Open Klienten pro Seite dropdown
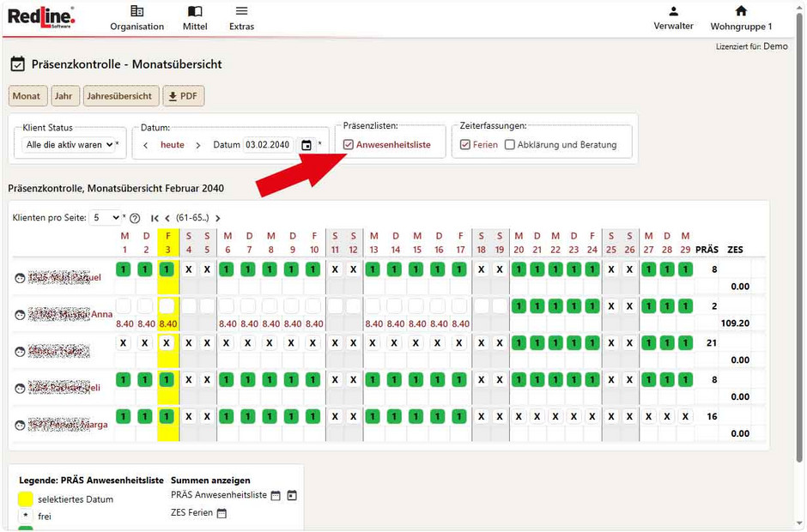The image size is (807, 532). [x=106, y=218]
